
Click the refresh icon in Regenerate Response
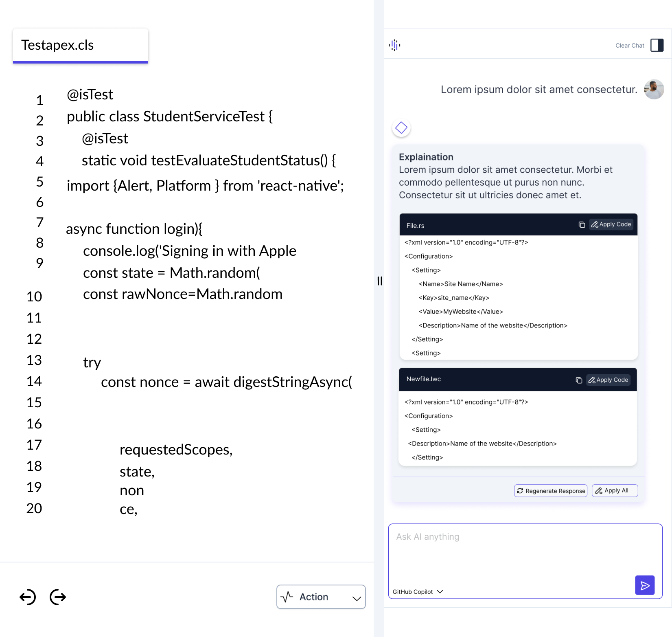click(520, 491)
